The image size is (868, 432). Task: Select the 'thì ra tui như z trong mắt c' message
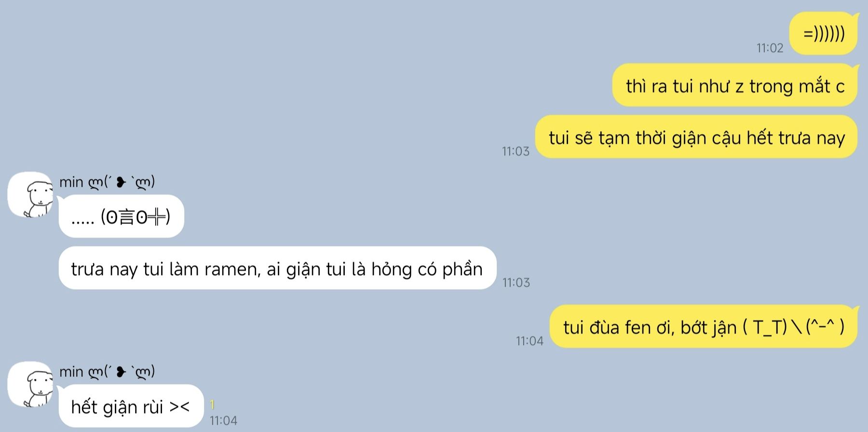(735, 85)
